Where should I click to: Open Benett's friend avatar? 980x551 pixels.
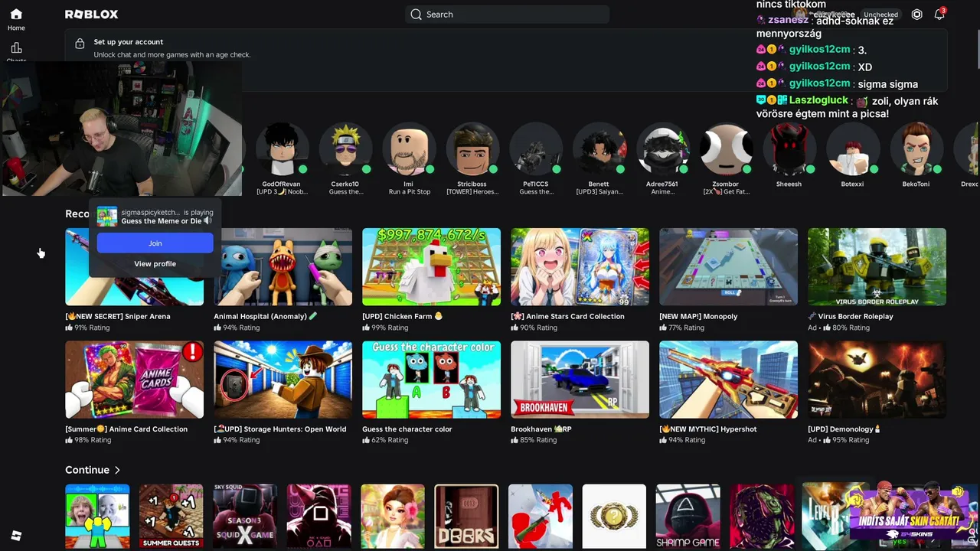pyautogui.click(x=599, y=149)
